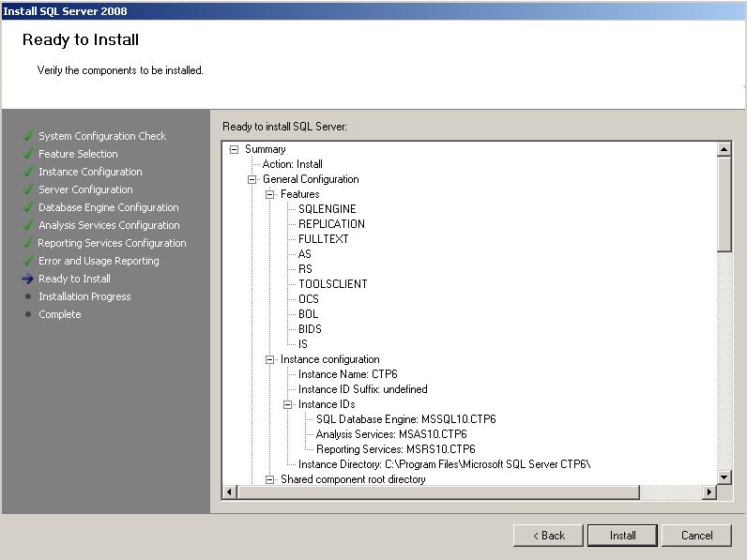Select the Reporting Services Configuration step

tap(112, 243)
